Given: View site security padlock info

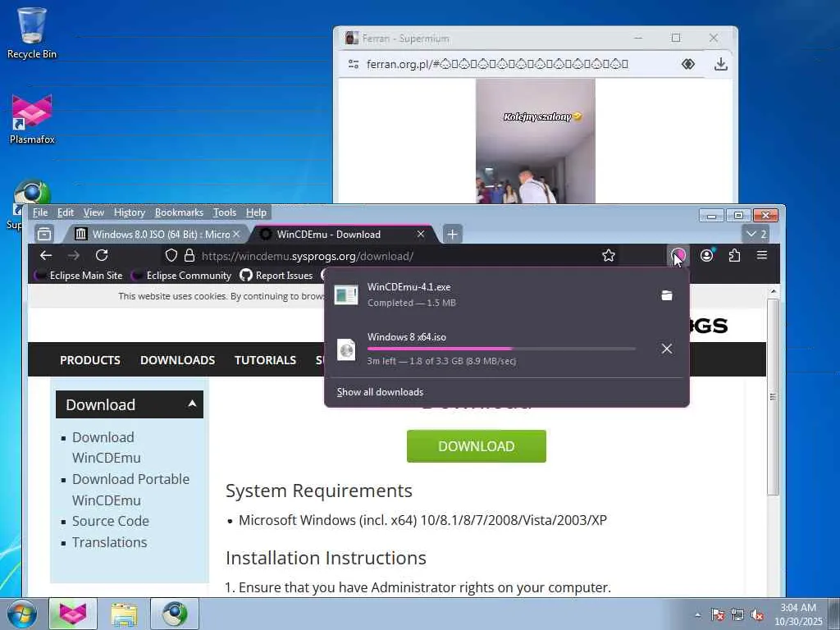Looking at the screenshot, I should 189,256.
